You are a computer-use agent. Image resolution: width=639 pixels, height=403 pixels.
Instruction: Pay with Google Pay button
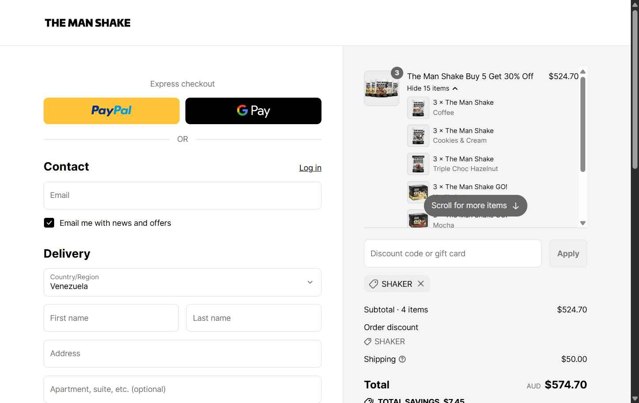click(253, 110)
